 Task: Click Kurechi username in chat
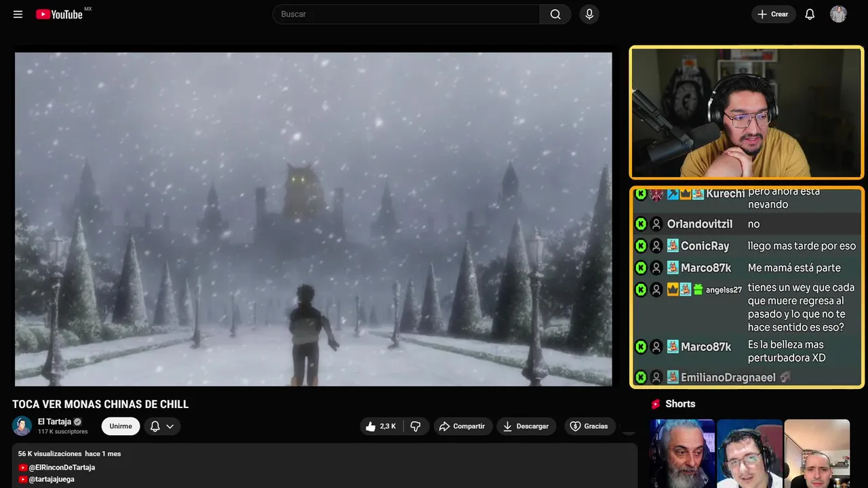(x=726, y=194)
